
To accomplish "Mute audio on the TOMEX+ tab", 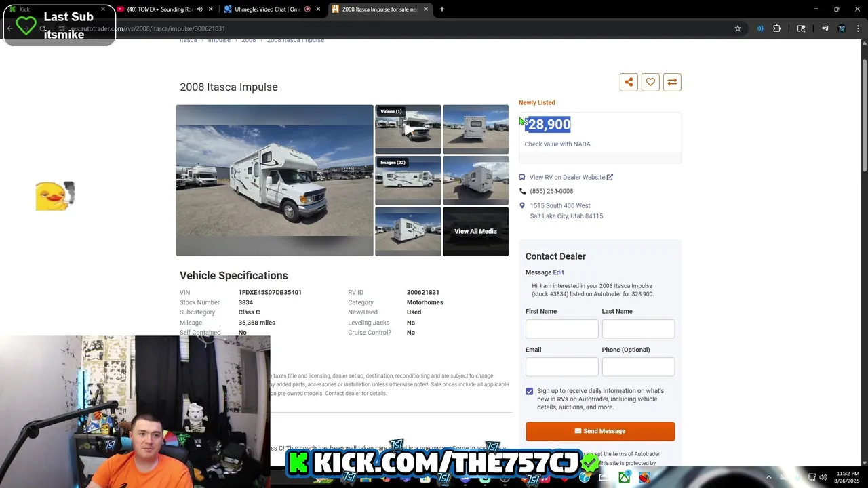I will (199, 9).
